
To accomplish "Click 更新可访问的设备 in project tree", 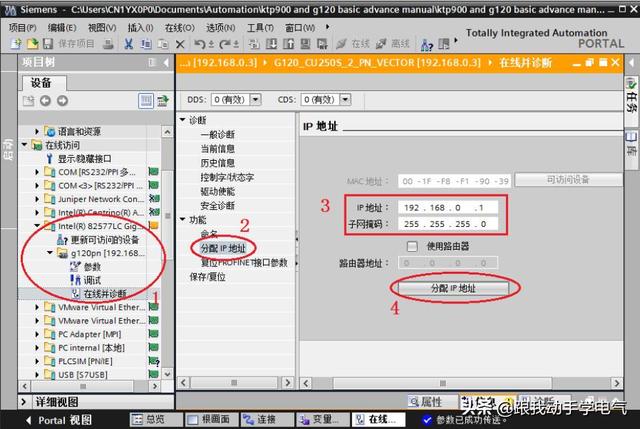I will click(105, 240).
